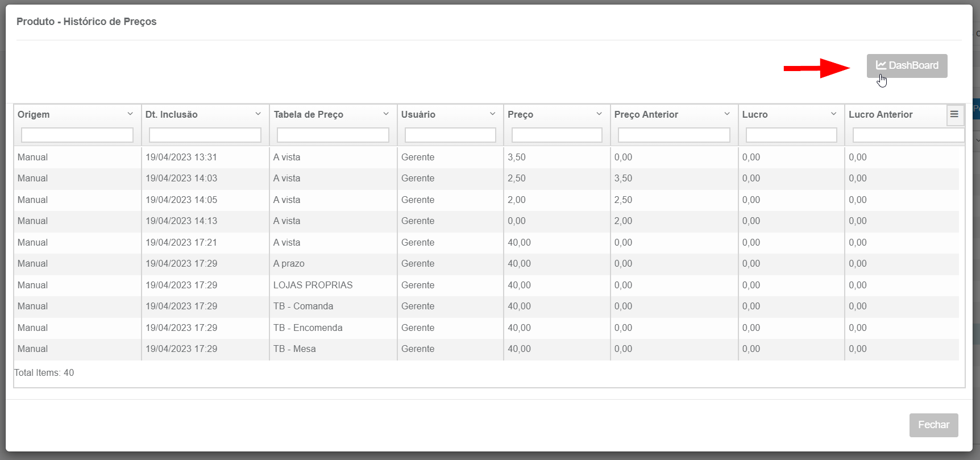980x460 pixels.
Task: Sort by the Lucro Anterior header
Action: click(x=881, y=114)
